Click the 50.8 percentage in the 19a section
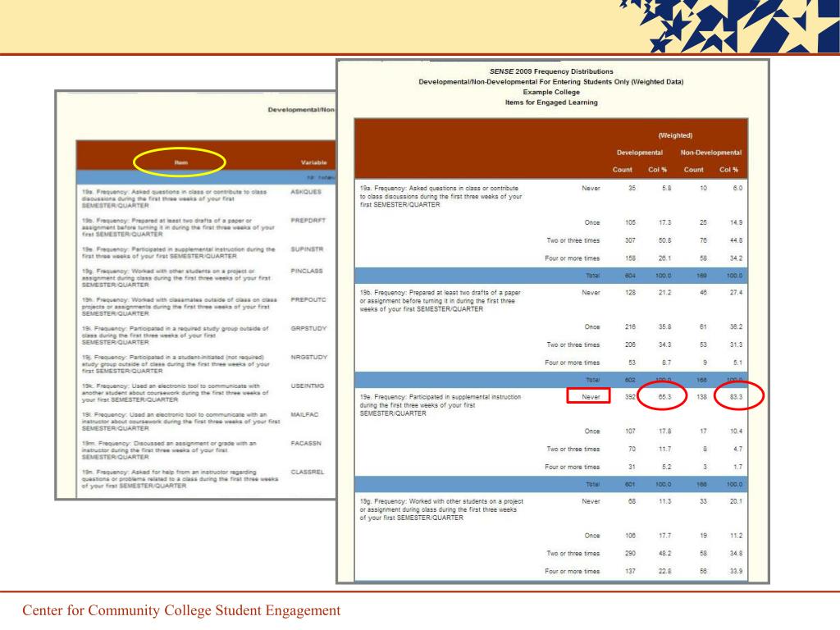 pyautogui.click(x=664, y=240)
